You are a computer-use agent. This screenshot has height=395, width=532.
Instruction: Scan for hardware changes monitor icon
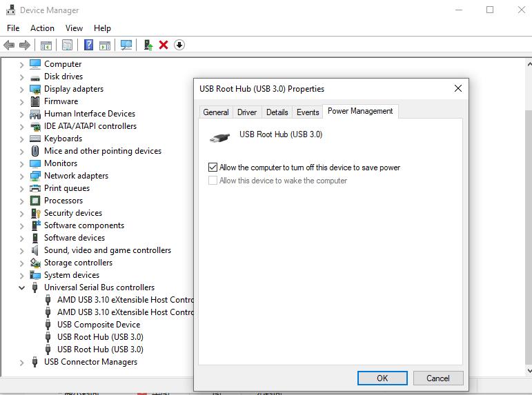(126, 45)
